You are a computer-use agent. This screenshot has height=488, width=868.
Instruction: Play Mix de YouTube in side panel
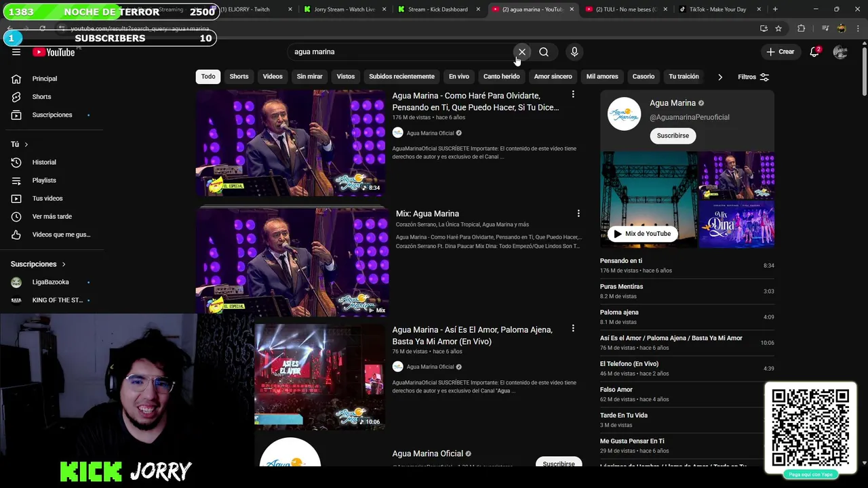coord(642,234)
